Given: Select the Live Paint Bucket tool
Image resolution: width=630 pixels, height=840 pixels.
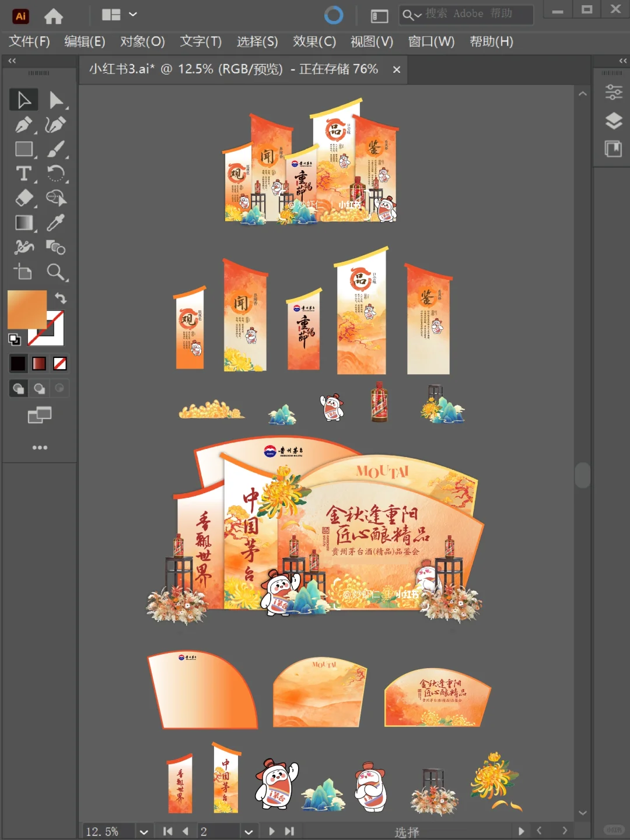Looking at the screenshot, I should pyautogui.click(x=56, y=247).
